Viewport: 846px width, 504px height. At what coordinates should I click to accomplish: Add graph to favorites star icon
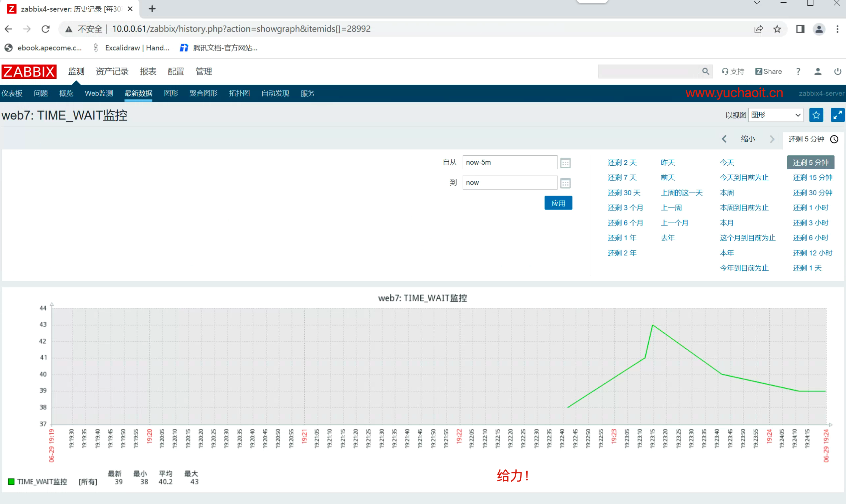(816, 115)
